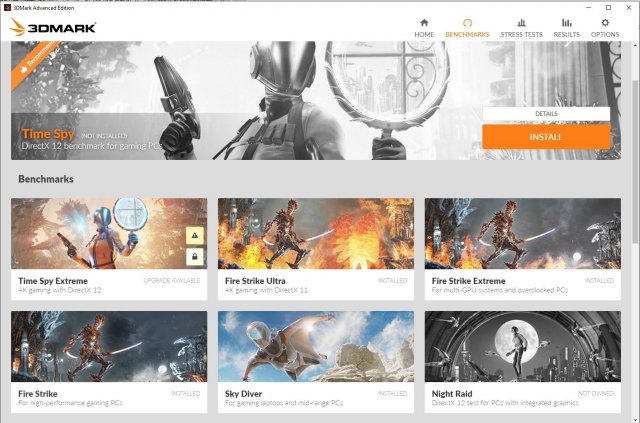Click the Sky Diver title text

[243, 394]
